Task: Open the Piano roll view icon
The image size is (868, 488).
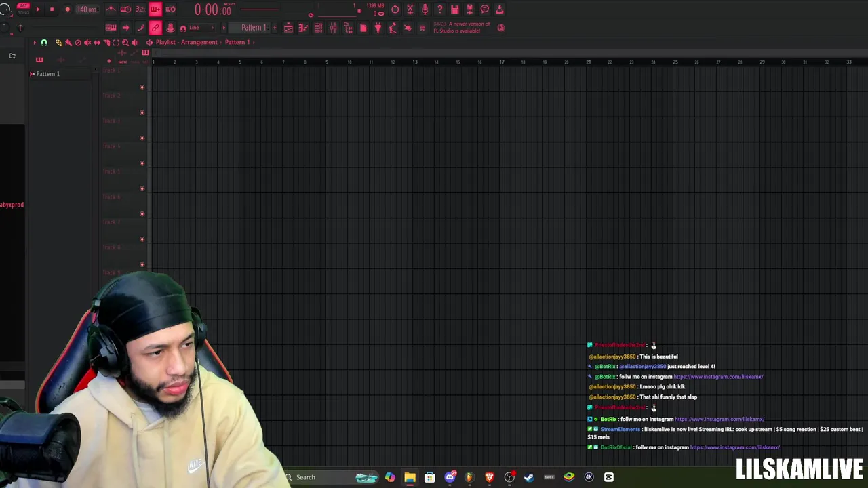Action: [x=303, y=28]
